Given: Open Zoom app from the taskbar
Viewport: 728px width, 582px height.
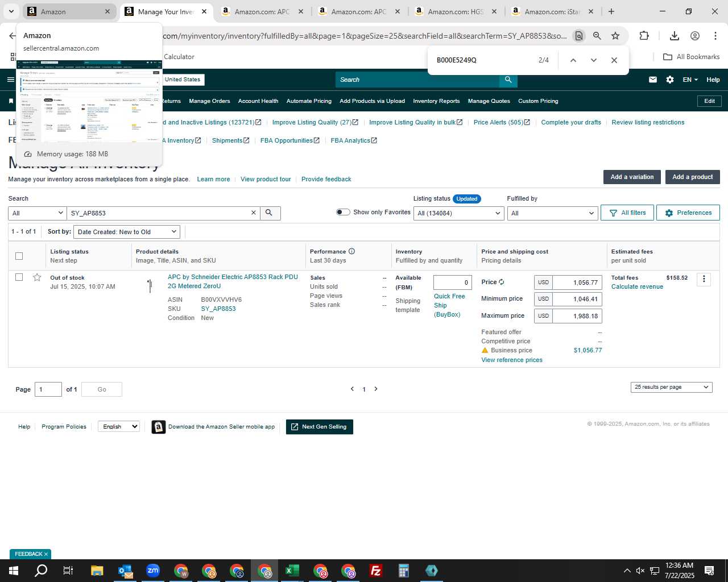Looking at the screenshot, I should click(153, 571).
